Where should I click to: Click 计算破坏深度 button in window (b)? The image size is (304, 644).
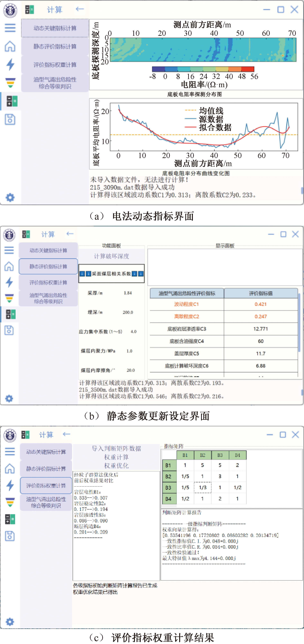[111, 256]
